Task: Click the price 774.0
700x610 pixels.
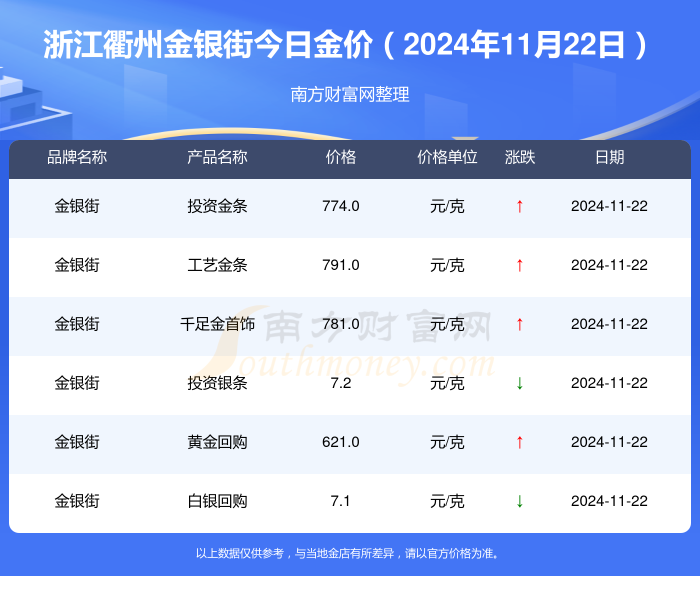Action: tap(340, 206)
